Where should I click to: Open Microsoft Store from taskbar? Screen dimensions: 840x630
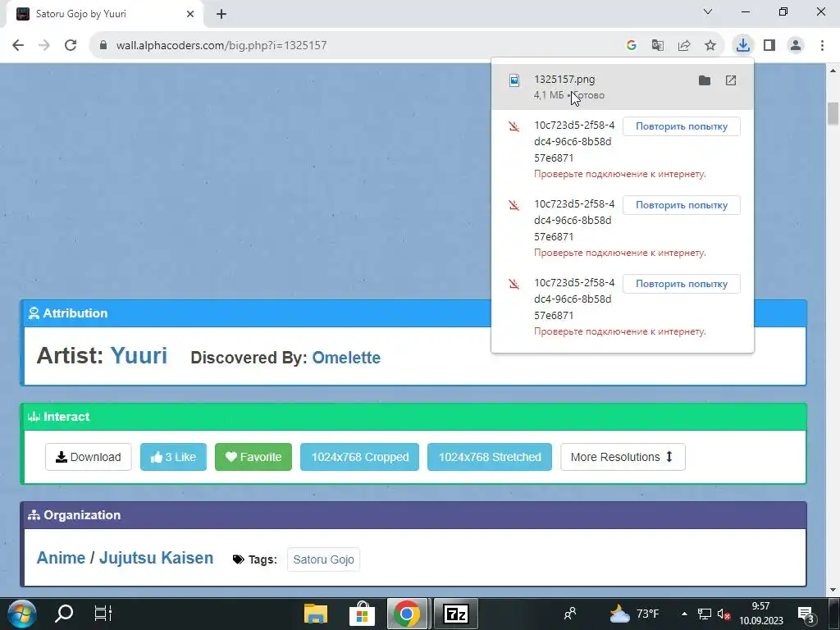(x=362, y=614)
